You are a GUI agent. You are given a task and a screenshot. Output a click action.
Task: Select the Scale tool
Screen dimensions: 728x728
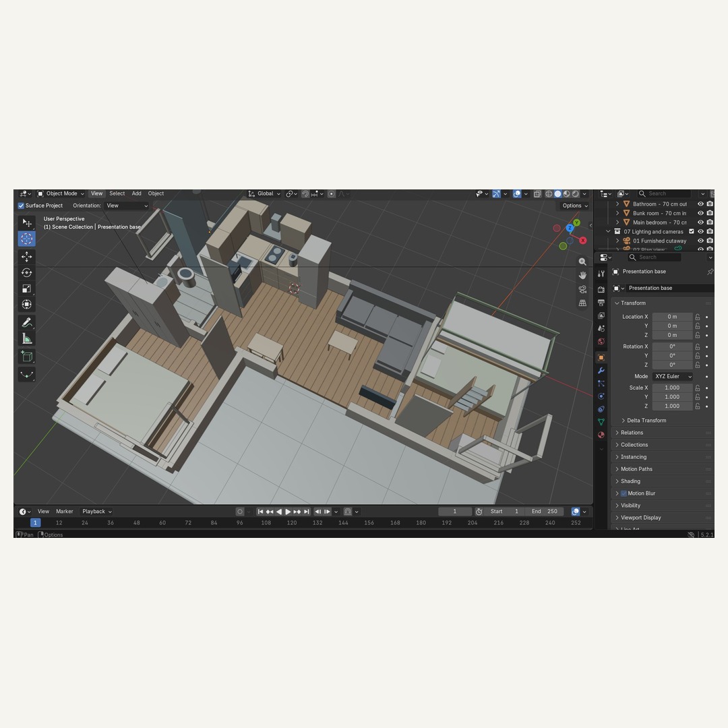tap(26, 289)
